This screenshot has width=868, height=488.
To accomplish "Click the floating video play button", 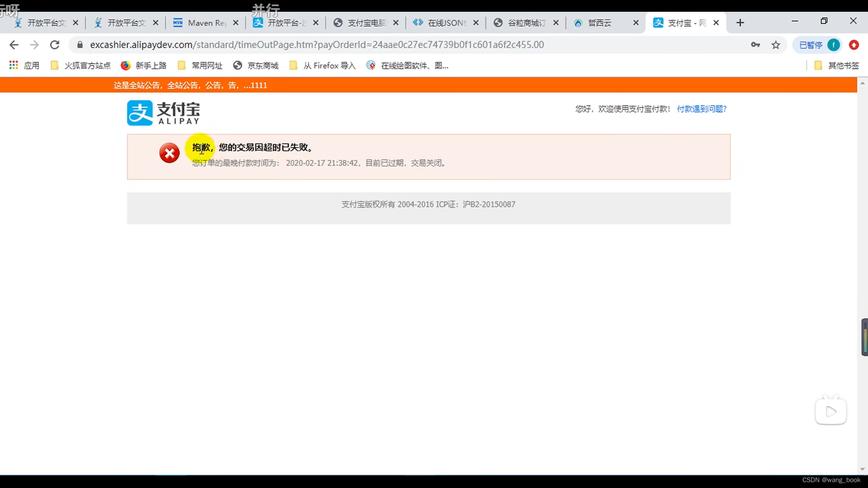I will coord(831,411).
